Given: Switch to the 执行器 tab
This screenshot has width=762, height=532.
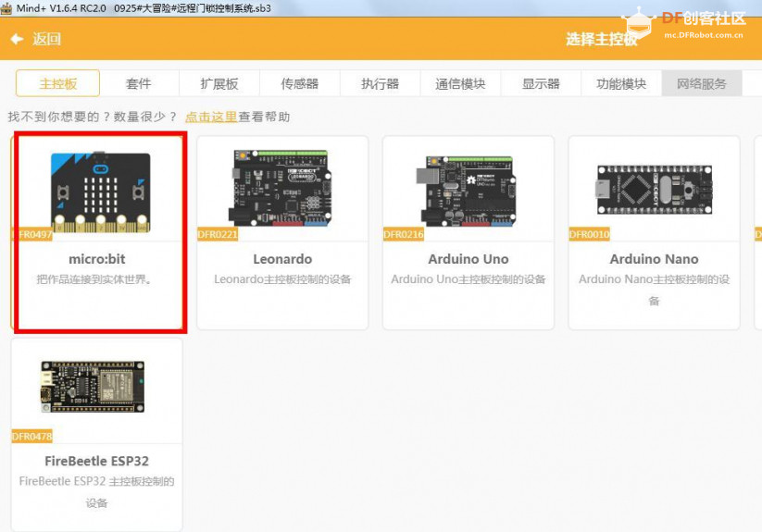Looking at the screenshot, I should [380, 83].
